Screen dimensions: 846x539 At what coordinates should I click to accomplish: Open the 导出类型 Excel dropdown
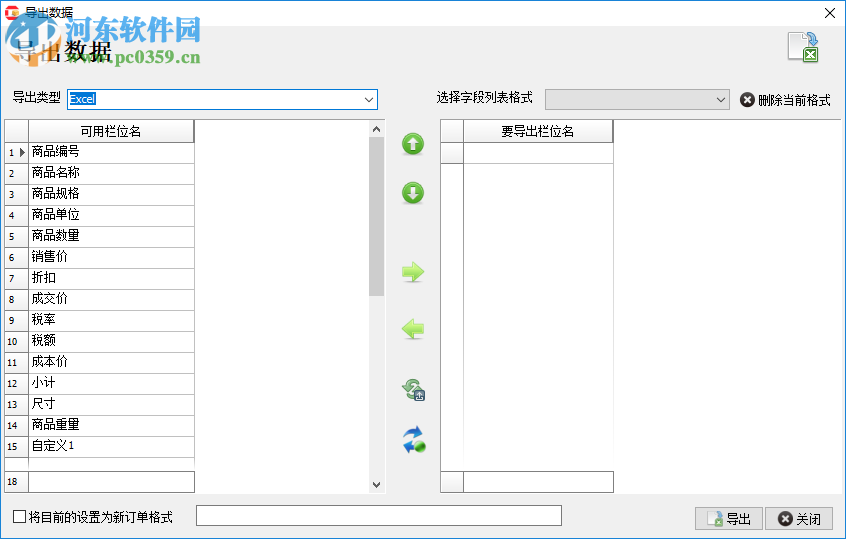(369, 99)
